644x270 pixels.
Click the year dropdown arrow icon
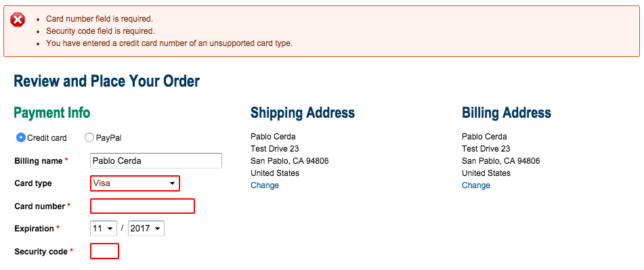pos(157,229)
